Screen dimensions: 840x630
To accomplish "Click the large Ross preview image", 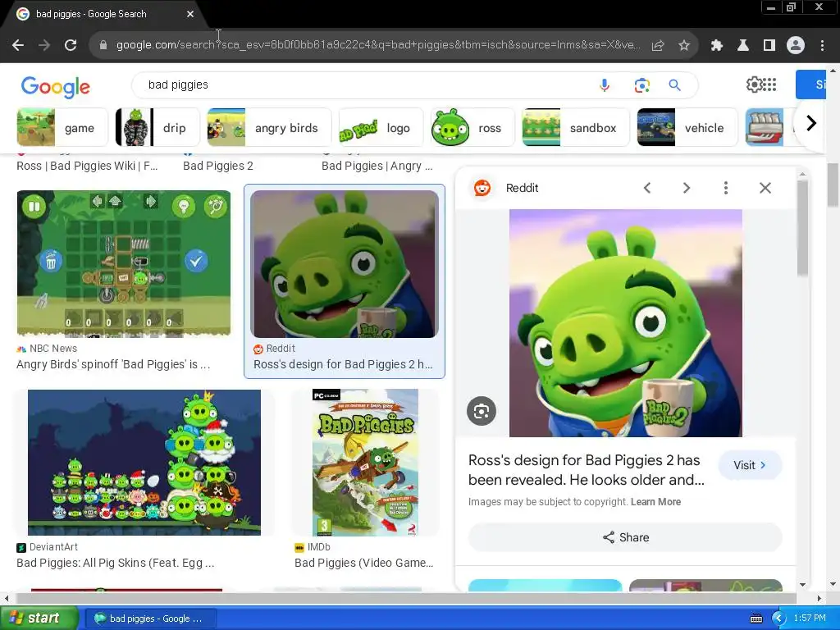I will tap(626, 323).
